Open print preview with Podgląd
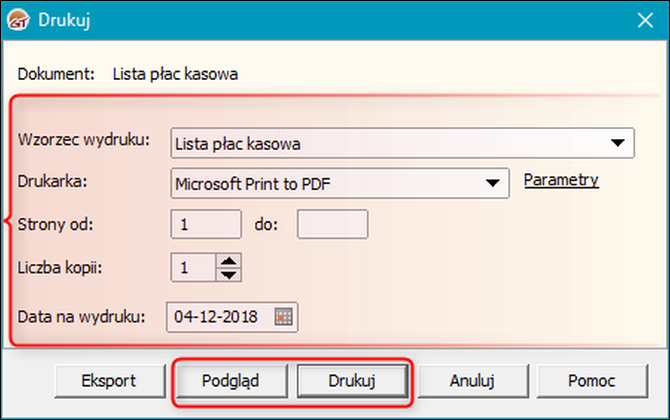The image size is (670, 420). coord(231,381)
